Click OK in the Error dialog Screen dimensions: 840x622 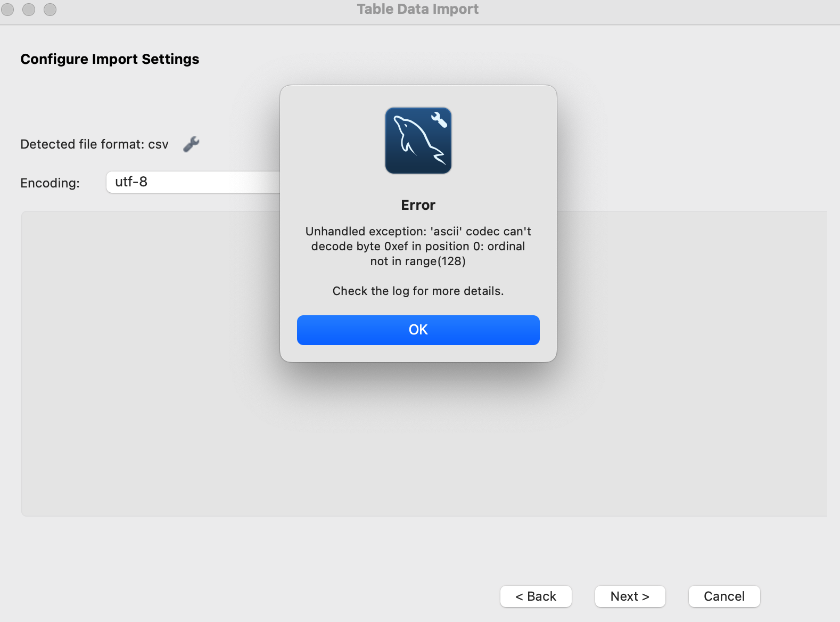[418, 330]
